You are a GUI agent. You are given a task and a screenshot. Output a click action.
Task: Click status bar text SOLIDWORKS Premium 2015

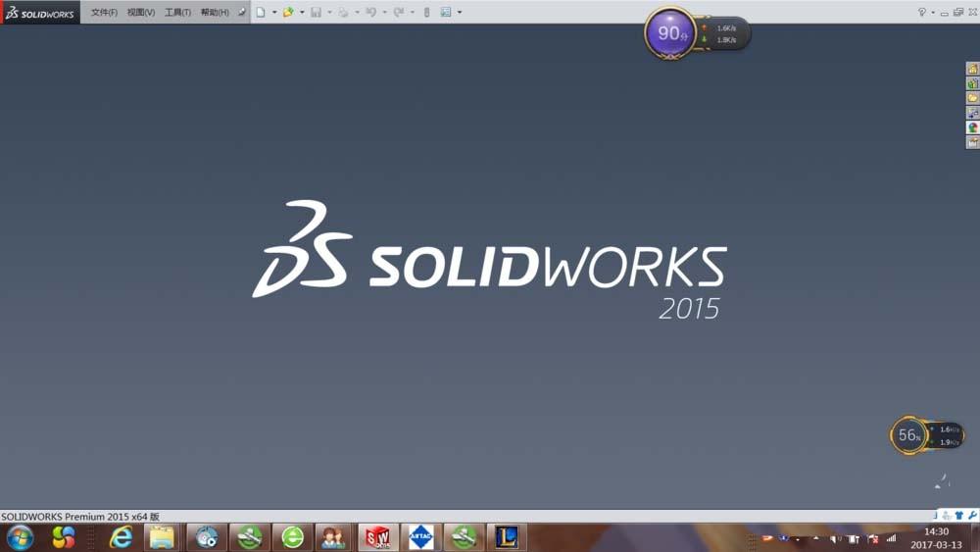tap(79, 517)
